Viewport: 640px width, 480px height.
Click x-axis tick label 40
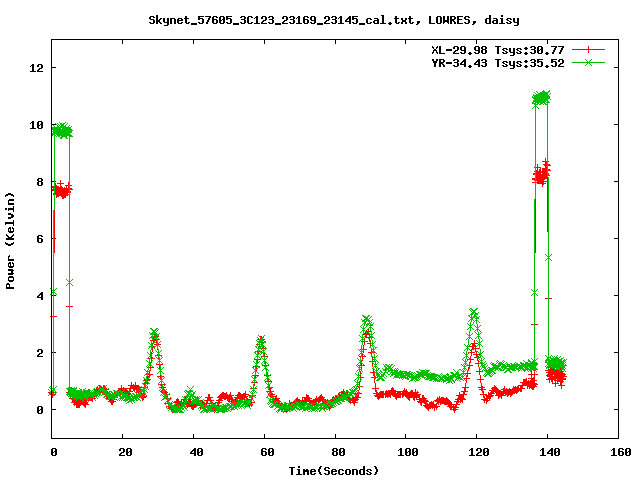[196, 452]
